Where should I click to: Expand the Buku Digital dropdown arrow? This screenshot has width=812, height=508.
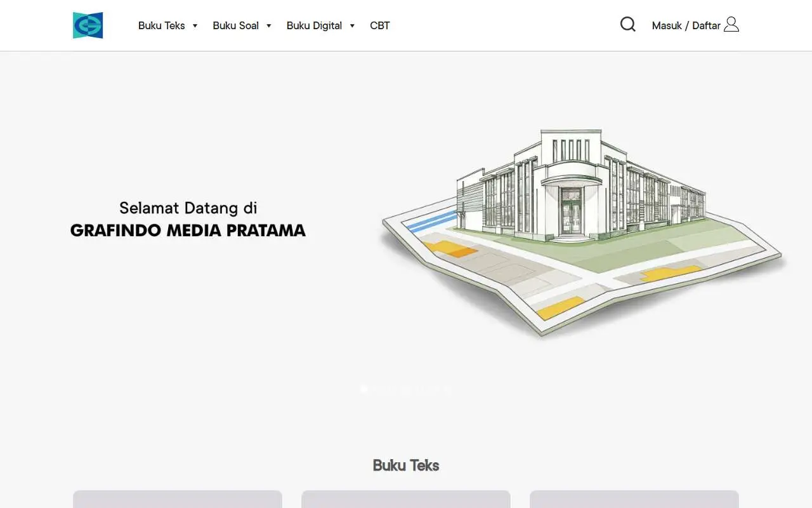click(x=352, y=26)
